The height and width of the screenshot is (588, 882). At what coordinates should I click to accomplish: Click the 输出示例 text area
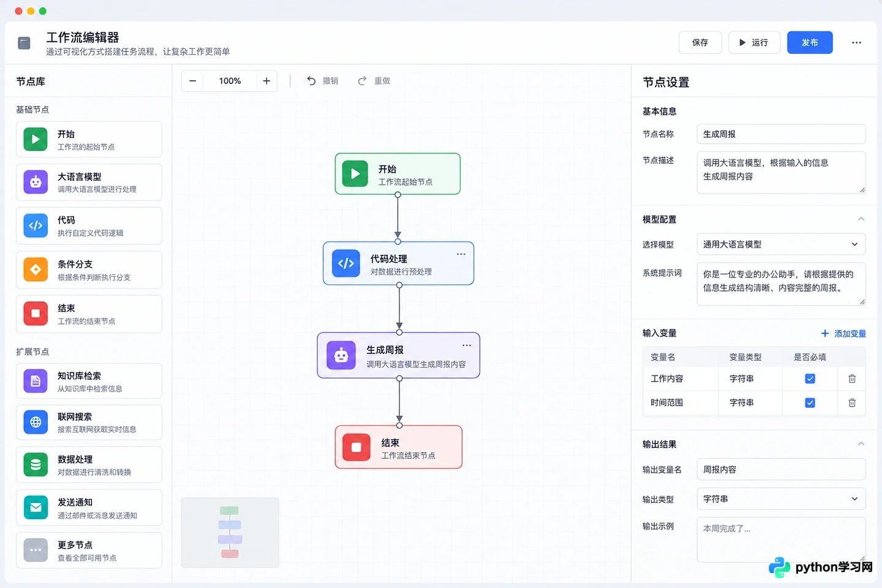tap(782, 540)
